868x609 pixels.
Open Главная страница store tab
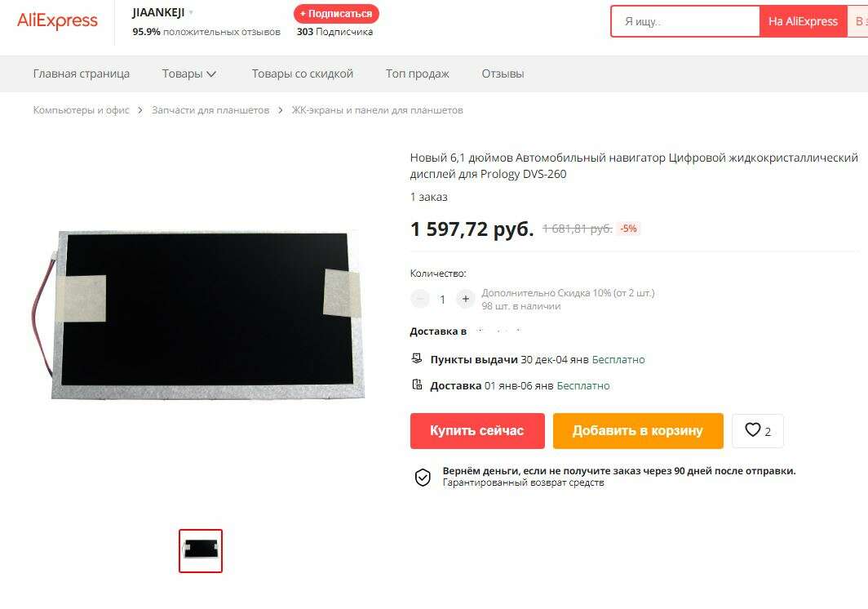(82, 73)
